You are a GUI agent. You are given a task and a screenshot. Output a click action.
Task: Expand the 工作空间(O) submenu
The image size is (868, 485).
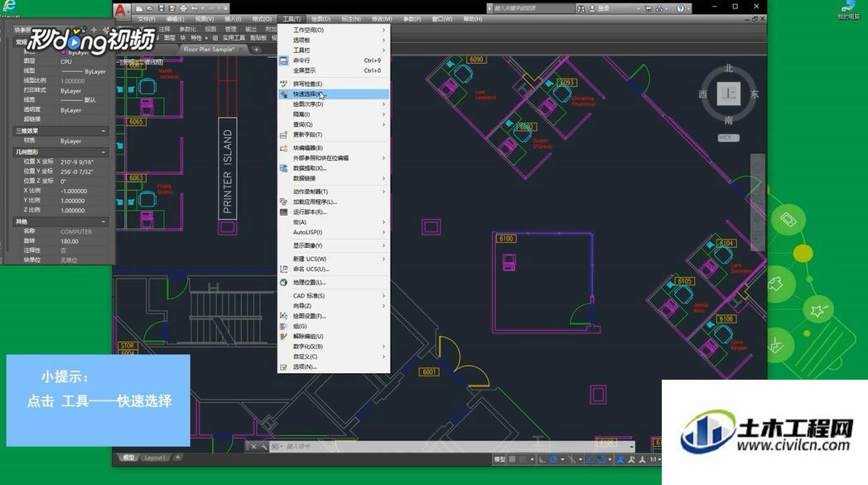tap(334, 30)
